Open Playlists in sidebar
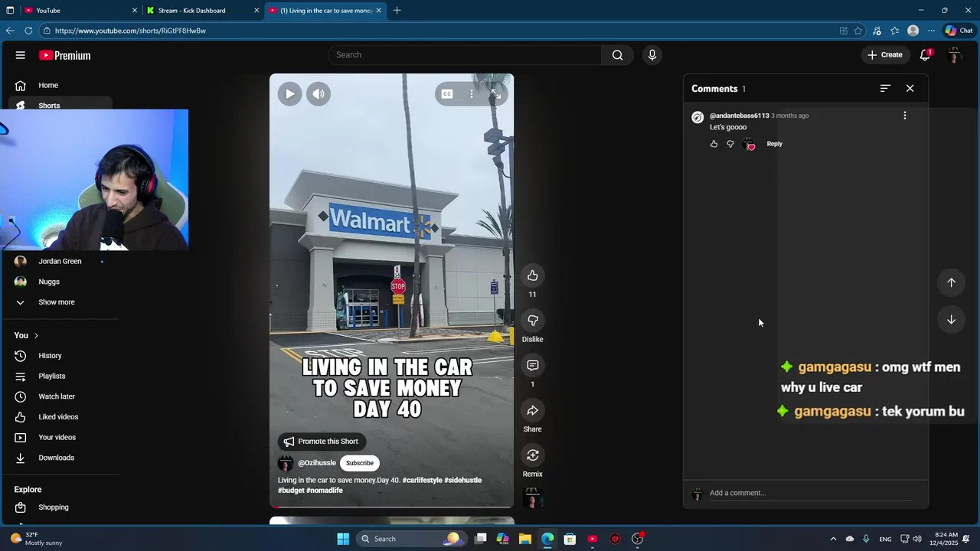This screenshot has width=980, height=551. pyautogui.click(x=61, y=377)
